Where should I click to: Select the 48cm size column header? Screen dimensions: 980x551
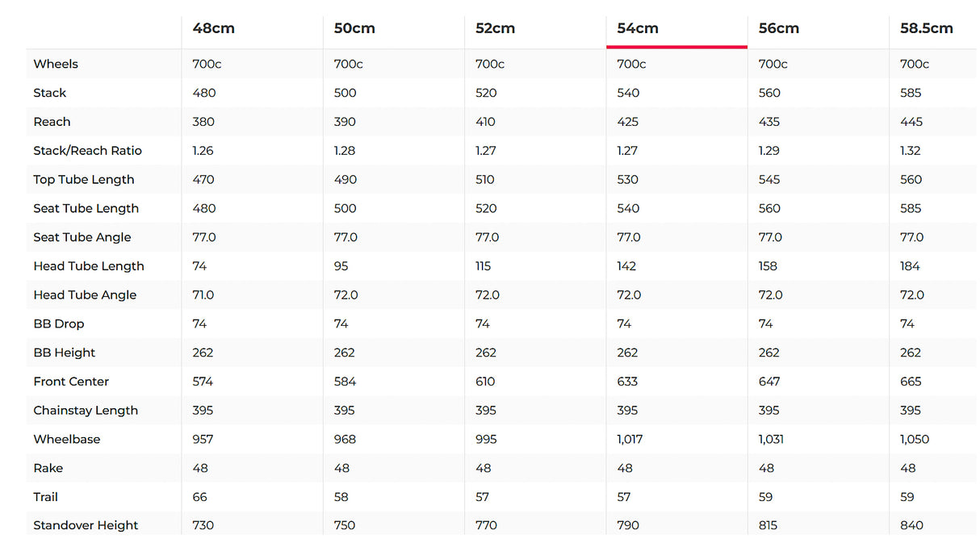coord(214,28)
